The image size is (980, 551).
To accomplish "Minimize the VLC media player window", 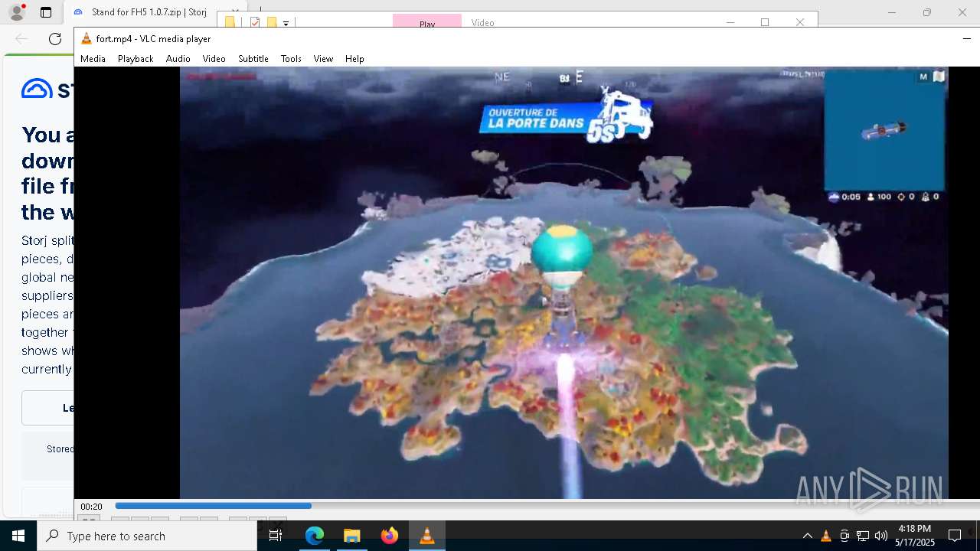I will click(x=967, y=38).
